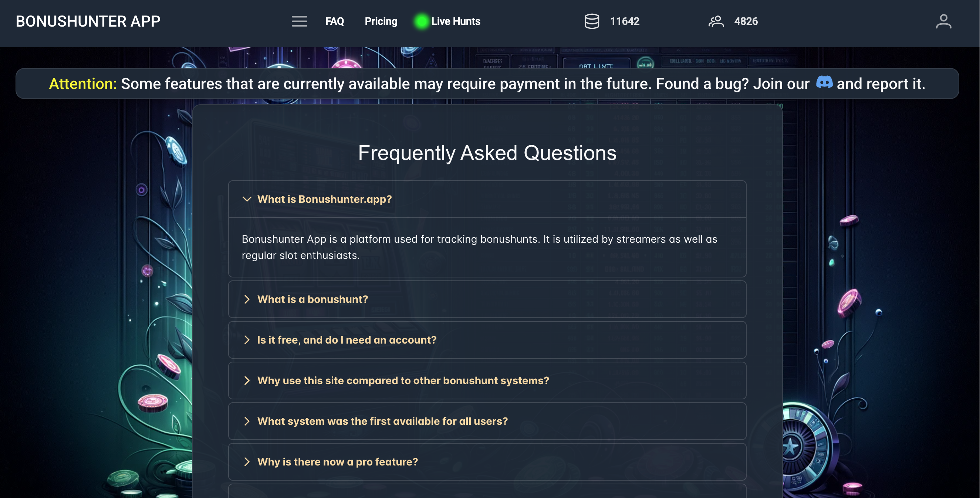
Task: Open the FAQ nav item
Action: pos(334,21)
